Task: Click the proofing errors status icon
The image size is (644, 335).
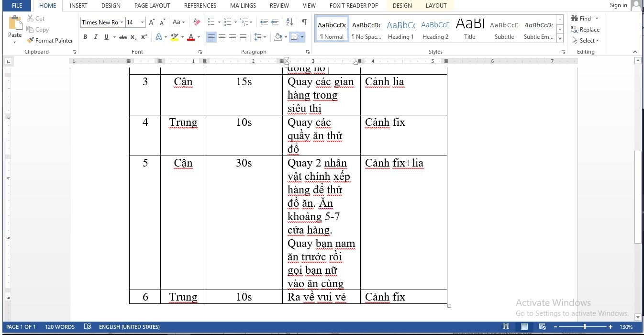Action: tap(87, 327)
